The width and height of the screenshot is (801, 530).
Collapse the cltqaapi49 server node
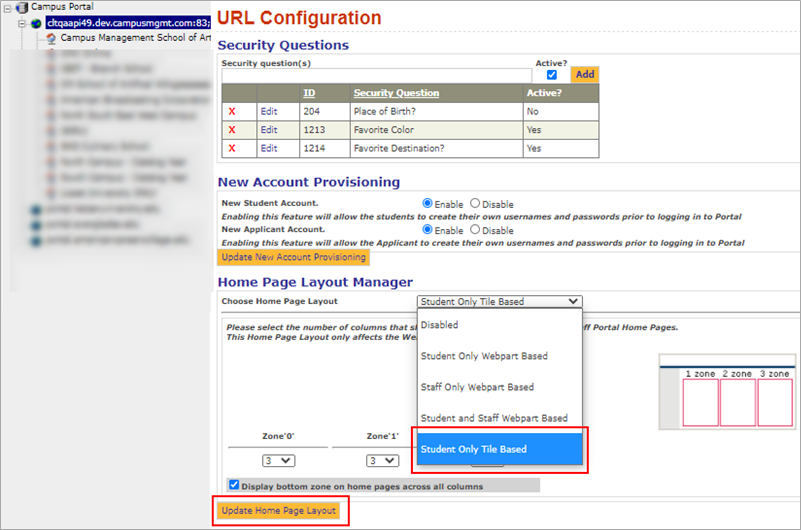click(21, 23)
